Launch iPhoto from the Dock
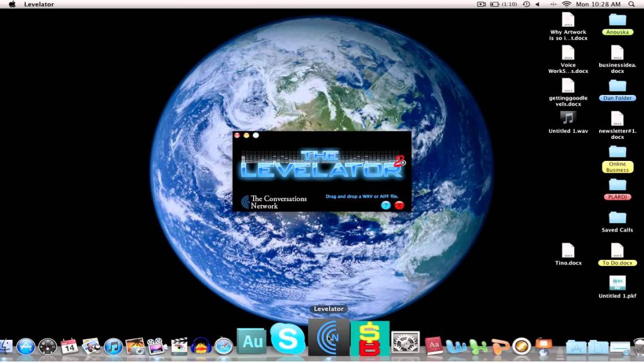 [x=135, y=347]
